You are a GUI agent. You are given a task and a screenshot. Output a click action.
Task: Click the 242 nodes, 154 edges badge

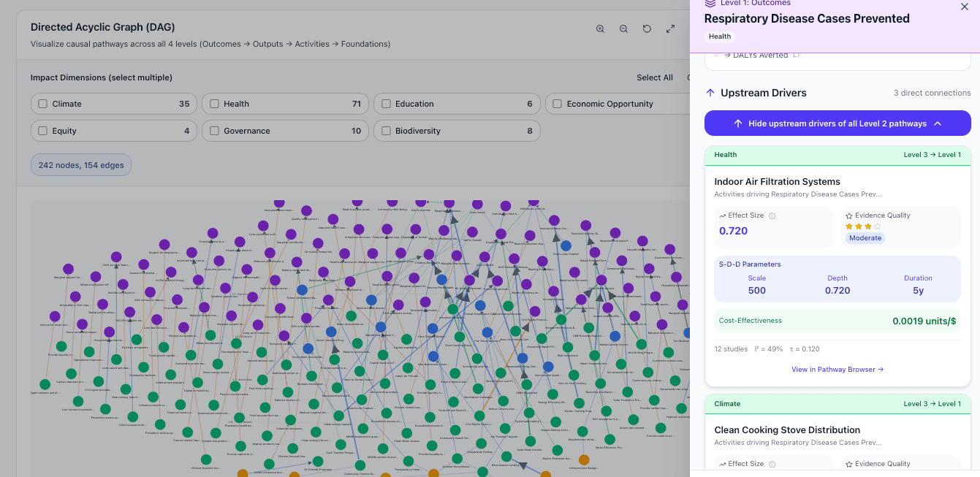click(80, 164)
